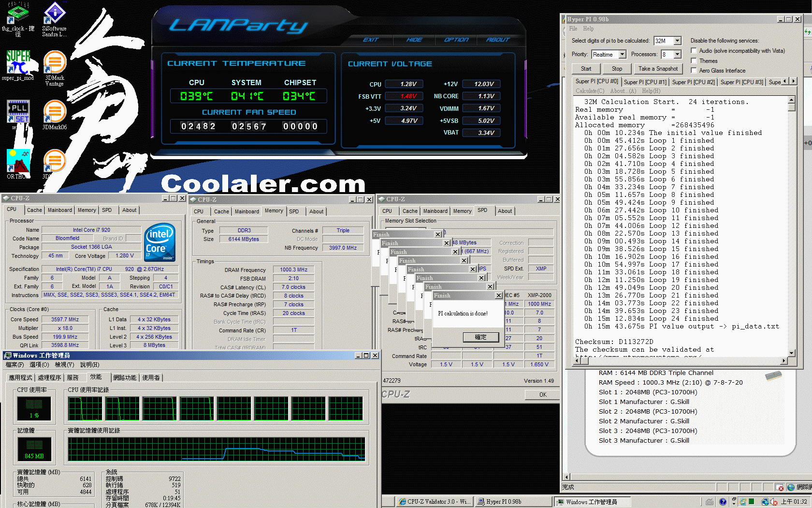Switch to 網路功能 tab in Task Manager
Viewport: 812px width, 508px height.
coord(125,377)
